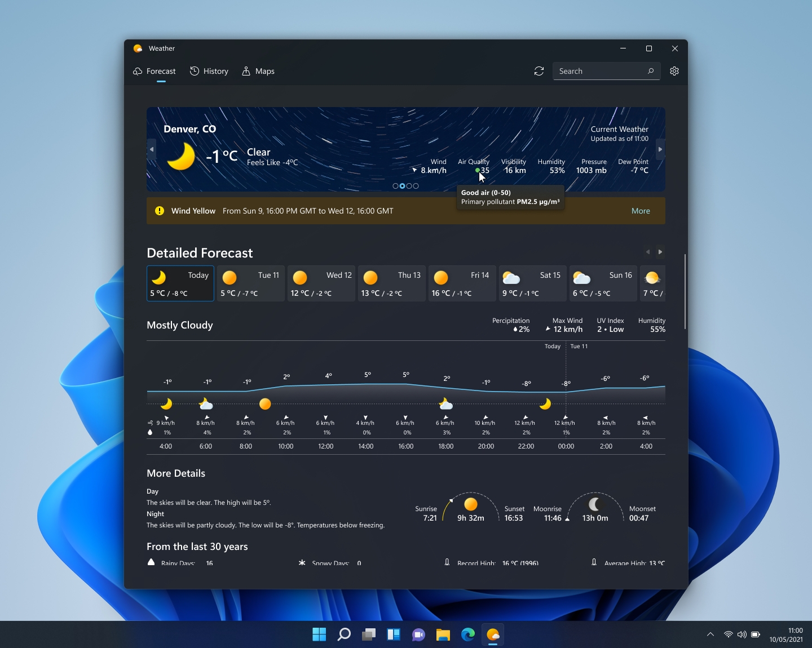Select the third page indicator dot
The image size is (812, 648).
coord(409,186)
